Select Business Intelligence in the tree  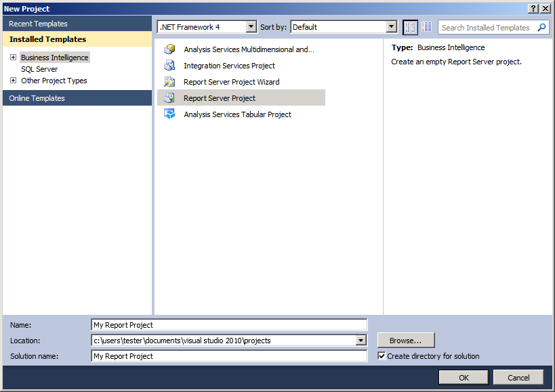click(x=54, y=58)
